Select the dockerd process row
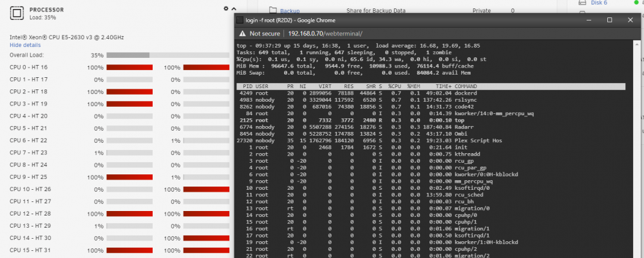The image size is (644, 258). 431,93
